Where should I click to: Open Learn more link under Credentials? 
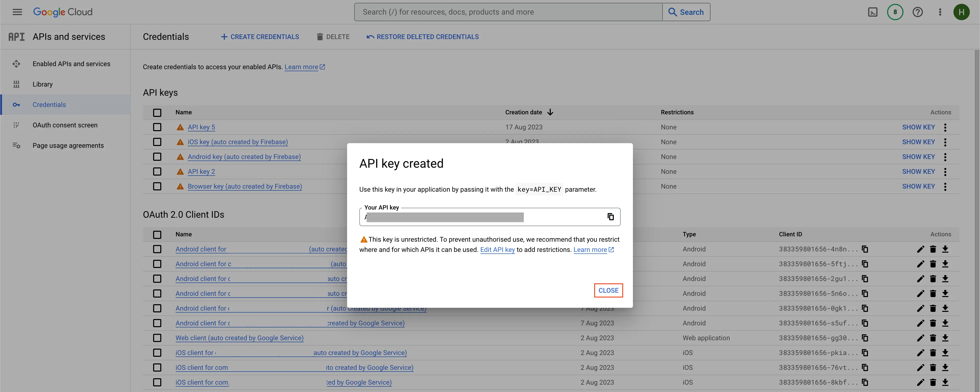[x=305, y=67]
